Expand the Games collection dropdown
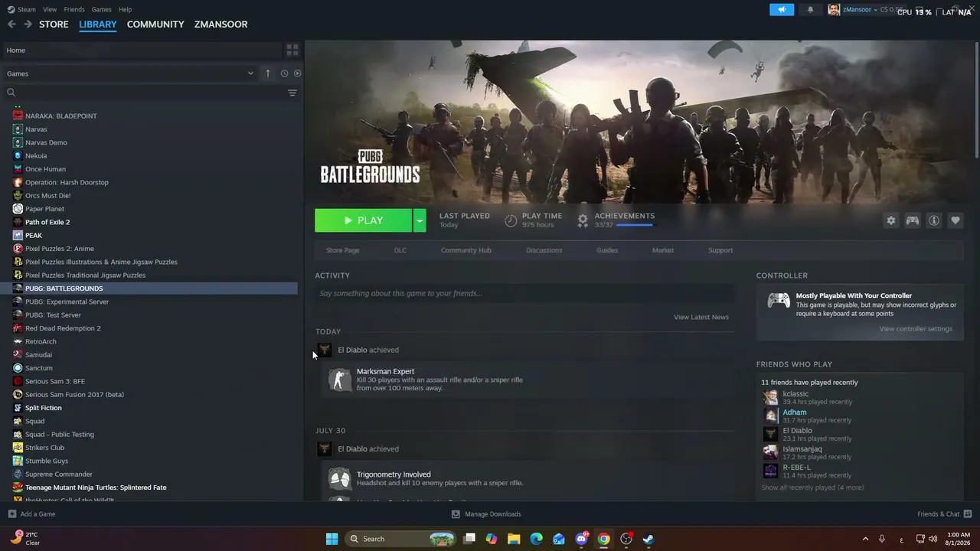The height and width of the screenshot is (551, 980). click(x=250, y=73)
